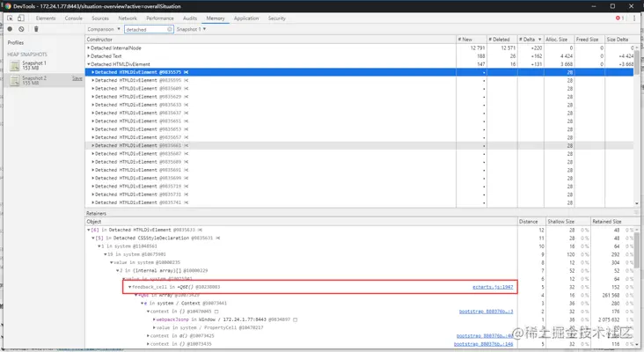
Task: Expand the Detached InternalNode row
Action: point(88,48)
